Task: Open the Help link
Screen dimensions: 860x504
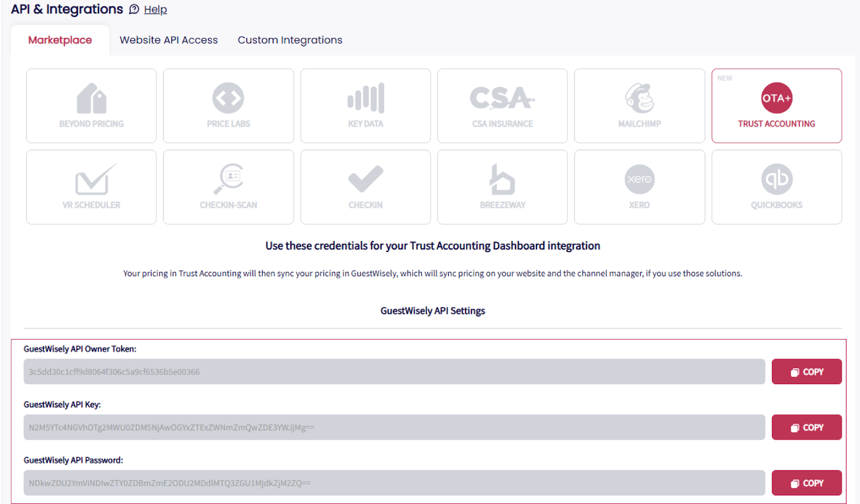Action: [155, 9]
